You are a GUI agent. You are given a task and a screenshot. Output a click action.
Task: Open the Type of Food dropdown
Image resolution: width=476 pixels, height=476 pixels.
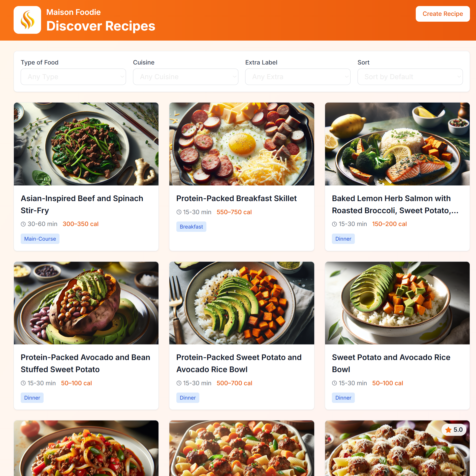point(73,77)
